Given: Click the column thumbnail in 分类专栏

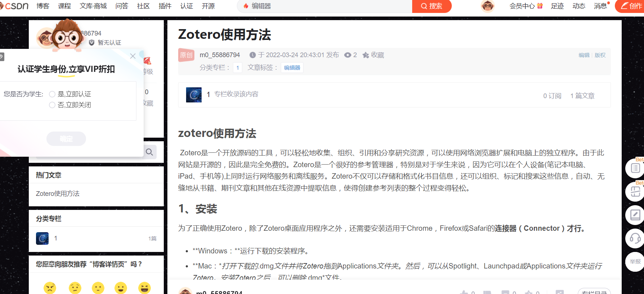Looking at the screenshot, I should (42, 238).
